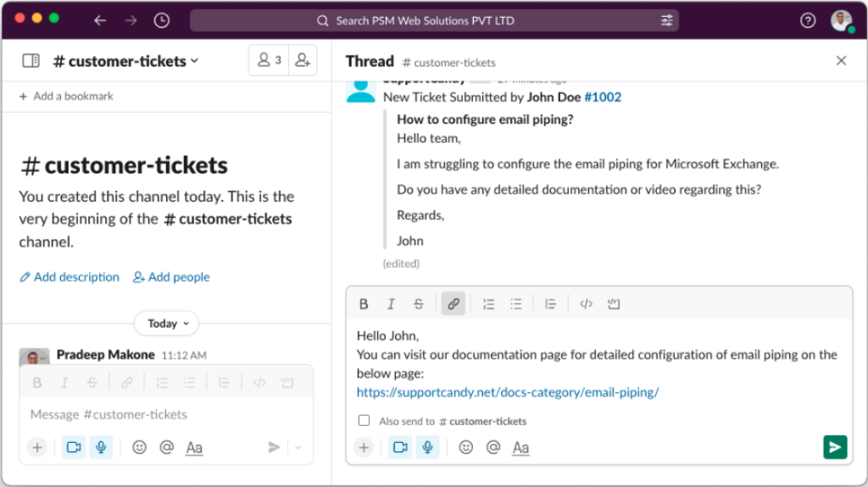Open emoji picker in channel composer
This screenshot has height=487, width=868.
(140, 447)
